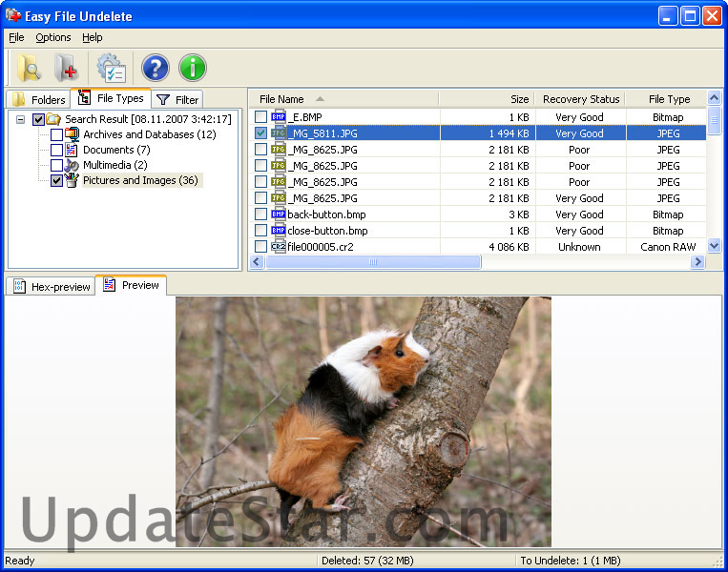Click the Archives and Databases category icon
The width and height of the screenshot is (728, 572).
click(72, 134)
